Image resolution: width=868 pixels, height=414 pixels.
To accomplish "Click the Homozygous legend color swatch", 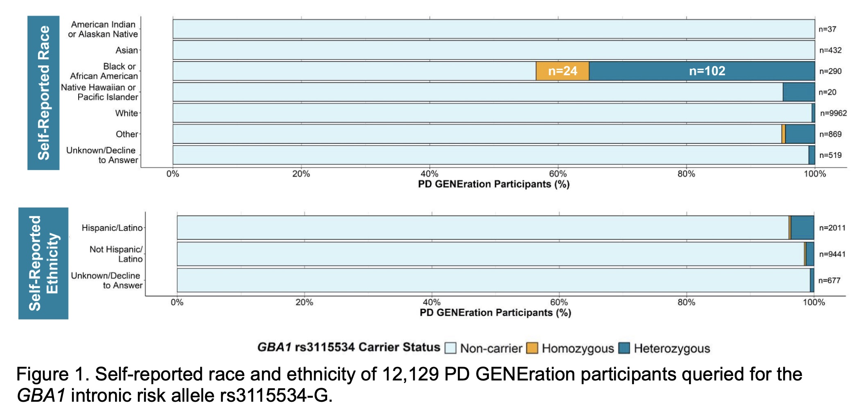I will [532, 348].
